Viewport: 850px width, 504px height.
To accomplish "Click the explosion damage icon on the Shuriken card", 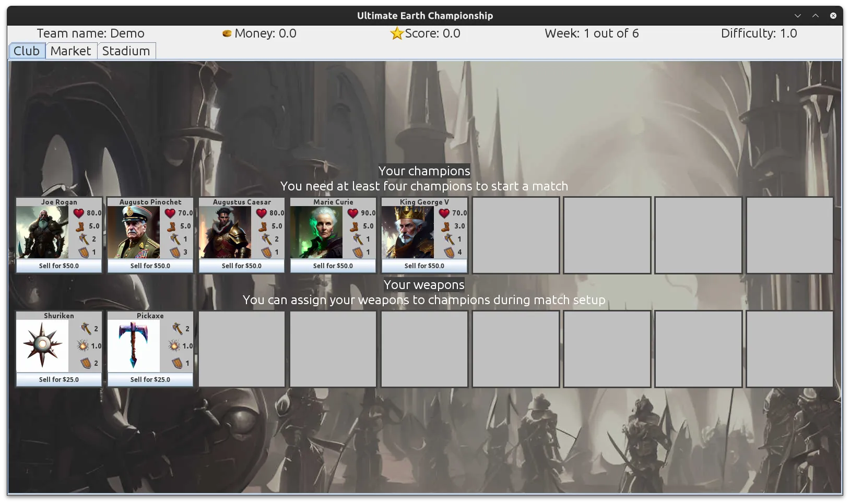I will pyautogui.click(x=84, y=345).
